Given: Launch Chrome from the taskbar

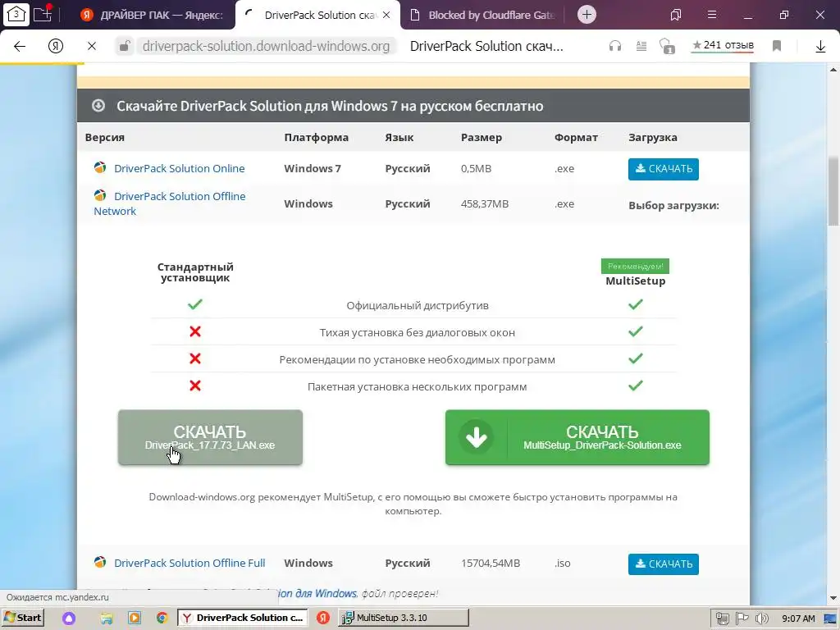Looking at the screenshot, I should [162, 619].
